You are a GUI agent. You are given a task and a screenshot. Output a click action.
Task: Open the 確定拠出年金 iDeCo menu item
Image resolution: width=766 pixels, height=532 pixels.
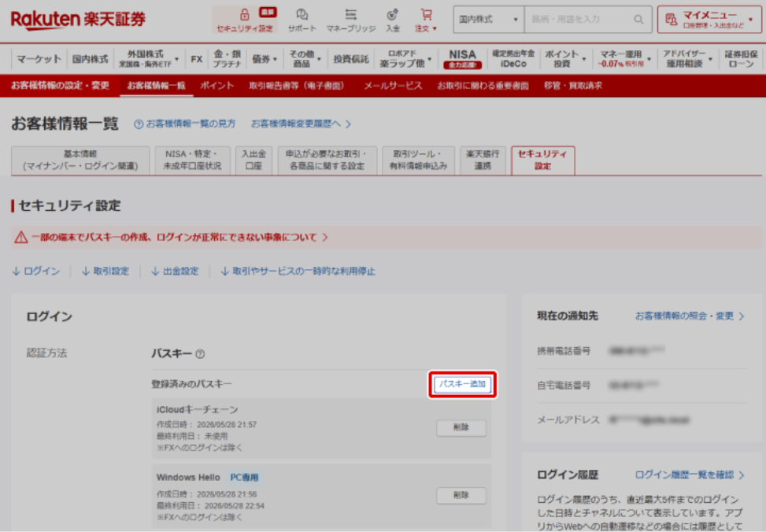tap(513, 59)
